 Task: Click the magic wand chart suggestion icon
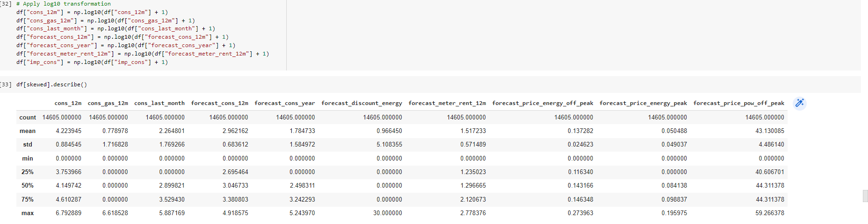tap(799, 103)
